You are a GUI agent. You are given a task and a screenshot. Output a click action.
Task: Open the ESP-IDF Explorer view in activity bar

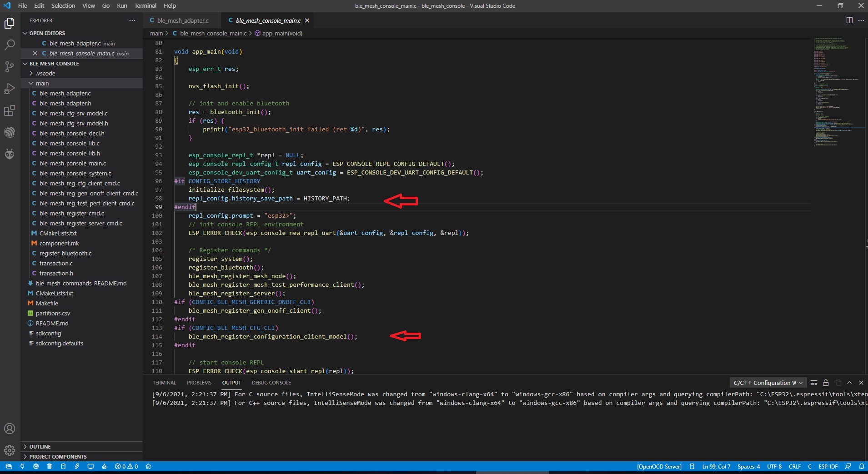click(x=10, y=132)
